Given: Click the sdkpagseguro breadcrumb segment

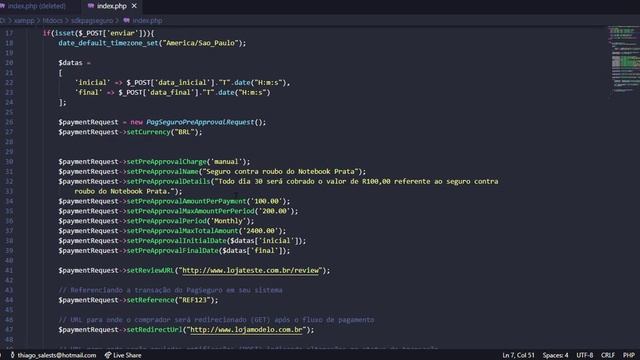Looking at the screenshot, I should [x=92, y=20].
